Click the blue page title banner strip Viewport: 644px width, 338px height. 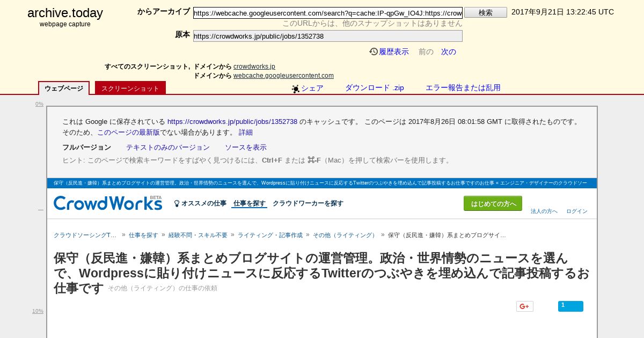(x=322, y=183)
